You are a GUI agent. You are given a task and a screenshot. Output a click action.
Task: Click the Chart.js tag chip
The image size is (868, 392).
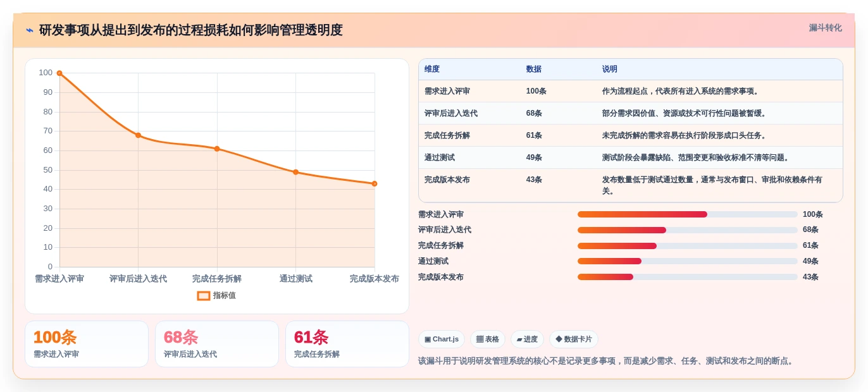442,340
